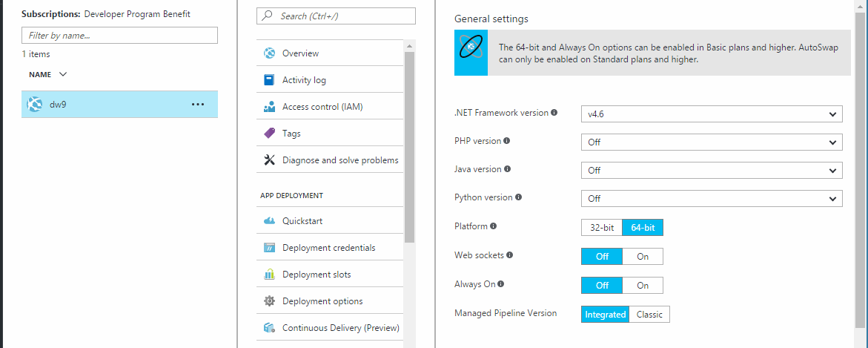This screenshot has width=868, height=348.
Task: Click the Diagnose and solve problems wrench icon
Action: click(269, 160)
